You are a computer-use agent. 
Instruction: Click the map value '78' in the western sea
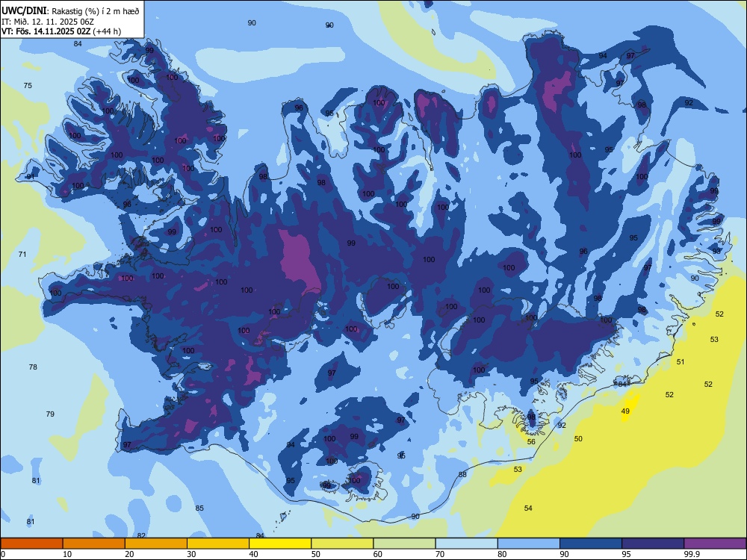(x=33, y=367)
